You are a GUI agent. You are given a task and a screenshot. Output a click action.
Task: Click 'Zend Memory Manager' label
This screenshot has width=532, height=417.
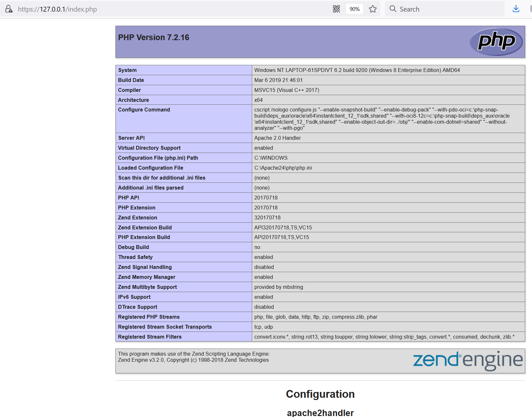point(147,277)
